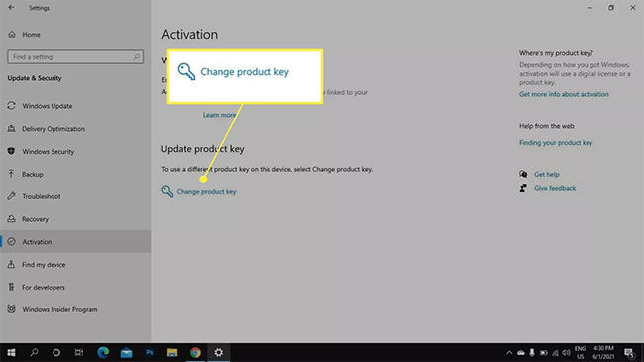This screenshot has height=362, width=644.
Task: Click the Give feedback person icon
Action: [x=523, y=188]
